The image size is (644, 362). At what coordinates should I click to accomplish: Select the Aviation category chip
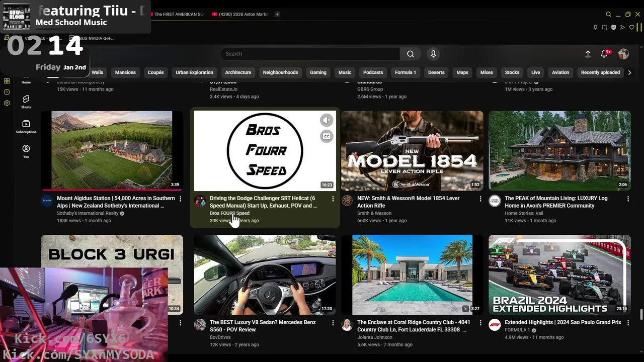pos(560,72)
